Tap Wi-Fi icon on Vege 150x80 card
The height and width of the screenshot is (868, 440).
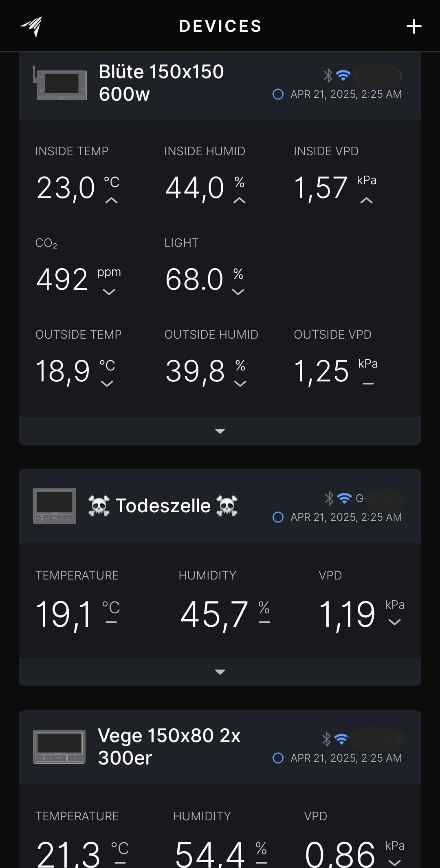[341, 739]
